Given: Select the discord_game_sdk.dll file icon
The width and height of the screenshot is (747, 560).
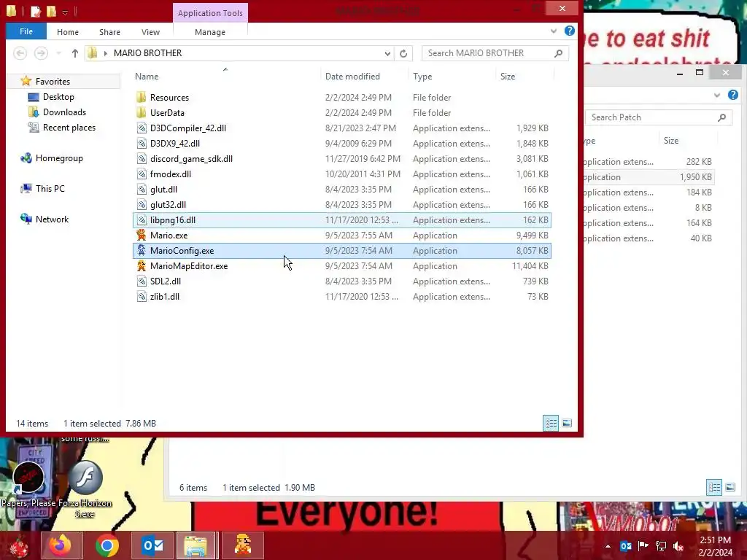Looking at the screenshot, I should coord(142,158).
